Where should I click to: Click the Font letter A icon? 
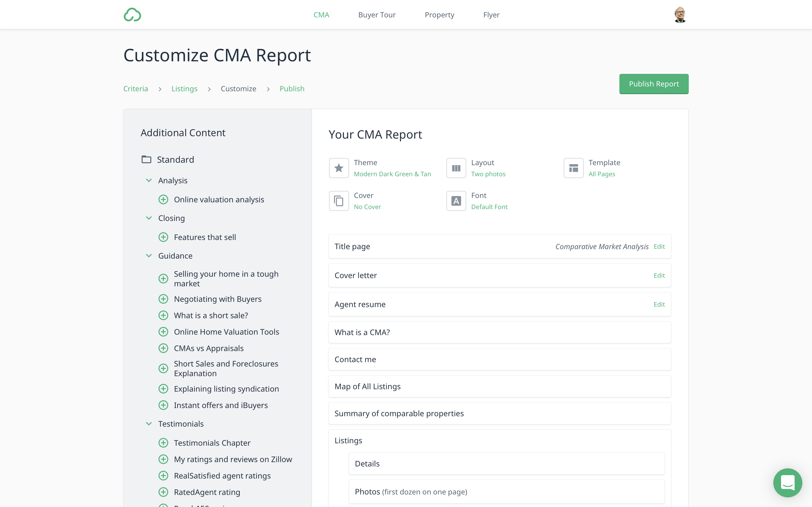pyautogui.click(x=456, y=201)
